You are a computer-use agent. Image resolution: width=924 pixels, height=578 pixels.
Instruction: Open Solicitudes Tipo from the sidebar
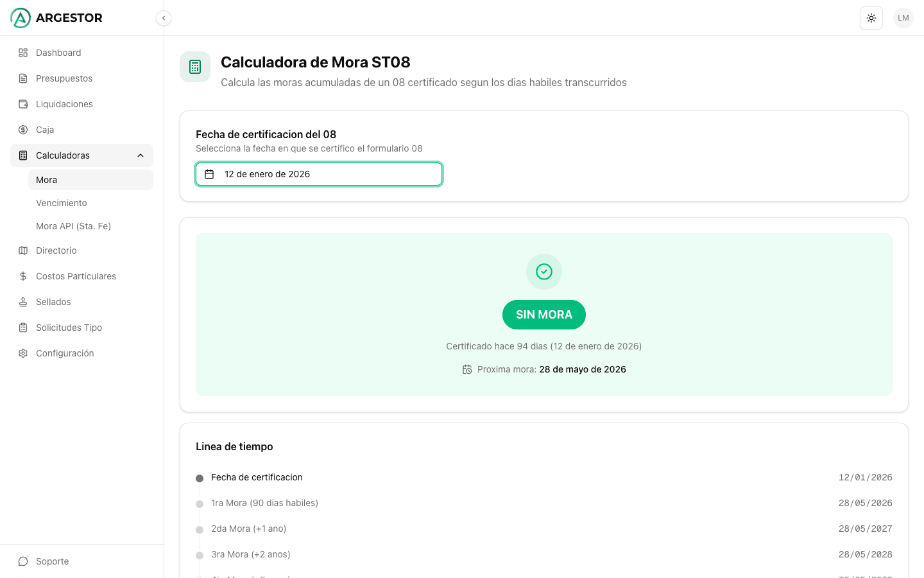pos(69,328)
